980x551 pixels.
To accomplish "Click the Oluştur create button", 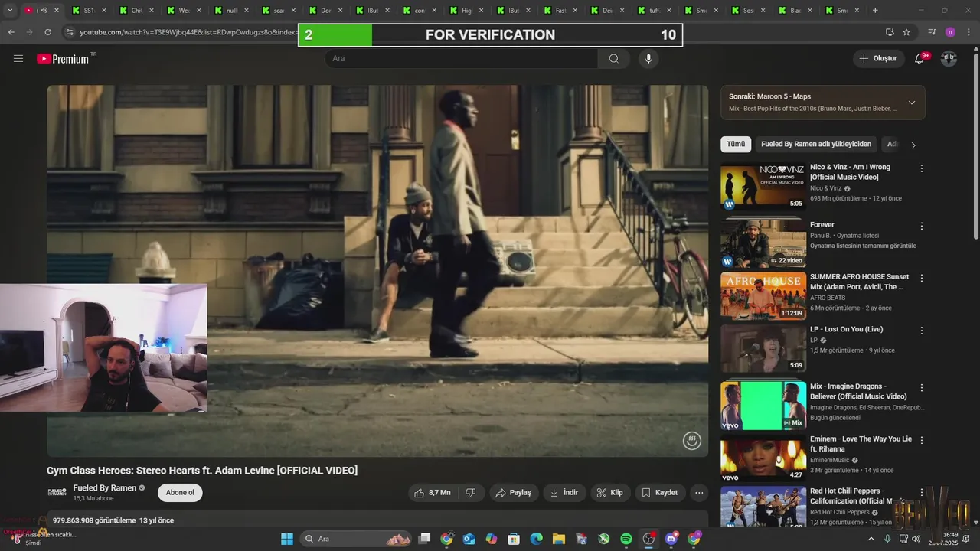I will point(879,58).
